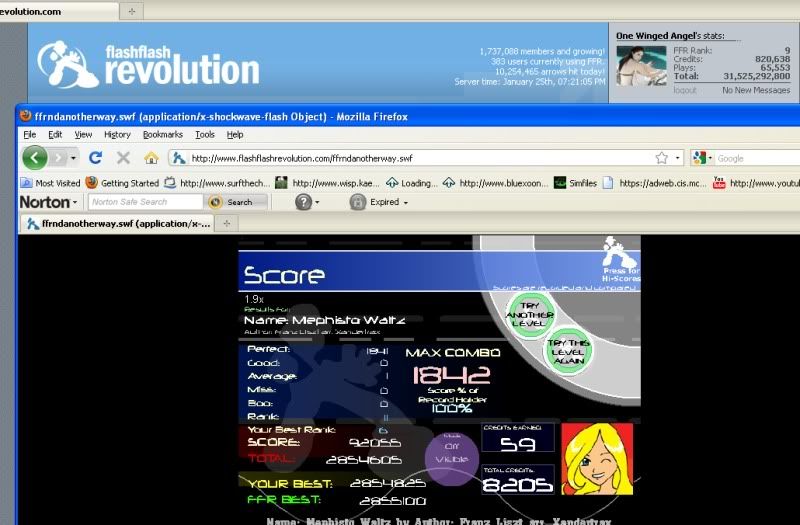Open the YouTube bookmark icon
The image size is (800, 525).
718,183
